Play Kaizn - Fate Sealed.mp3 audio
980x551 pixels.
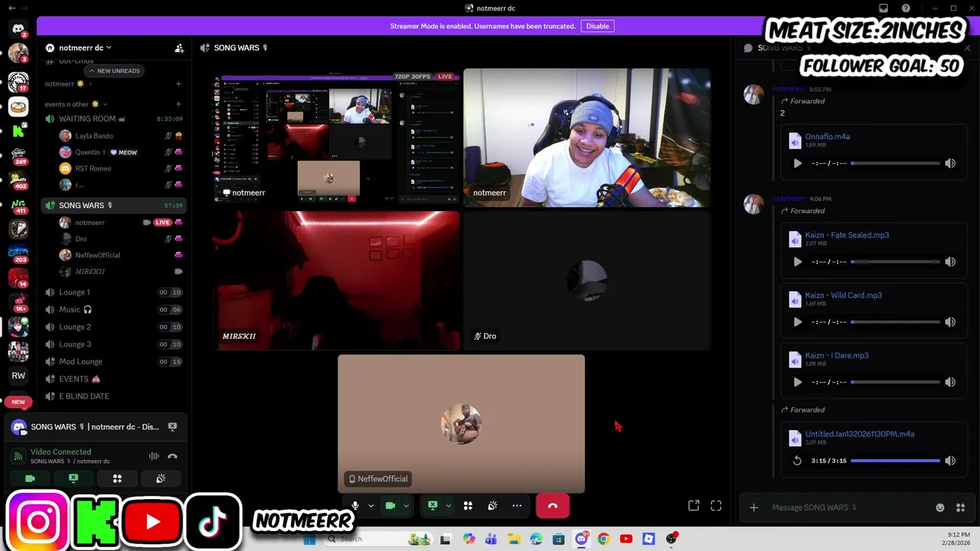pos(797,262)
